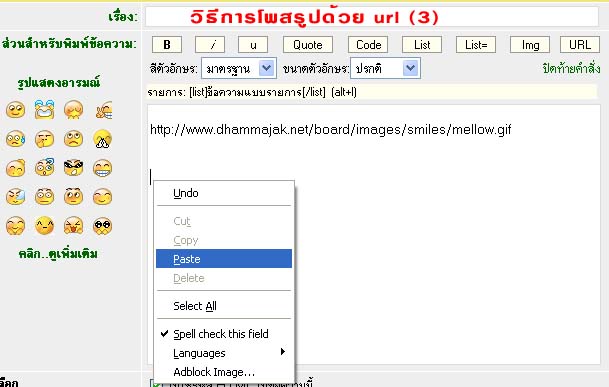The height and width of the screenshot is (387, 609).
Task: Click the tag help line showing [list] syntax
Action: click(372, 92)
